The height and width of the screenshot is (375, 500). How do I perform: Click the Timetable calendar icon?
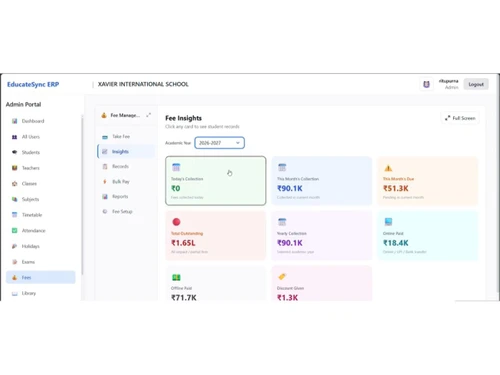14,215
